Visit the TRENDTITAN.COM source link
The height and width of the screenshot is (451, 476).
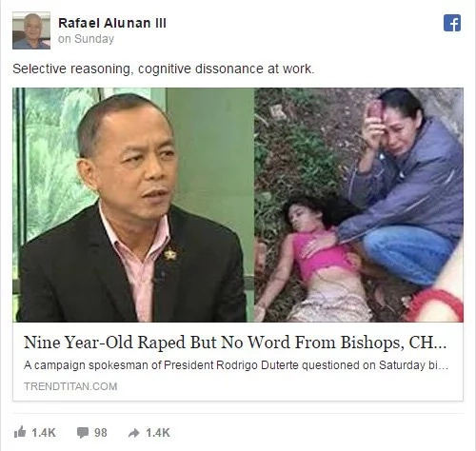click(x=70, y=386)
